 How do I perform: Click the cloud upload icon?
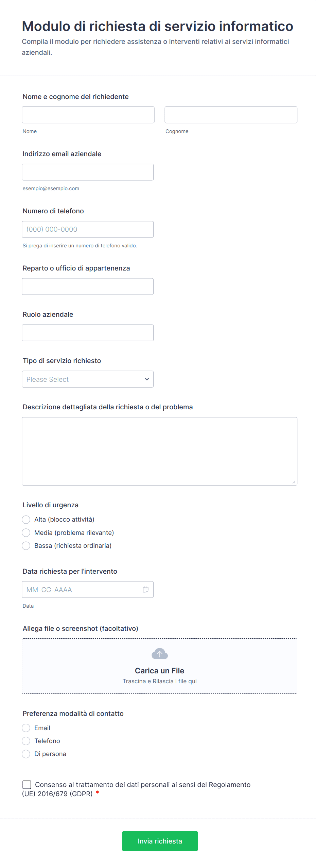coord(160,653)
